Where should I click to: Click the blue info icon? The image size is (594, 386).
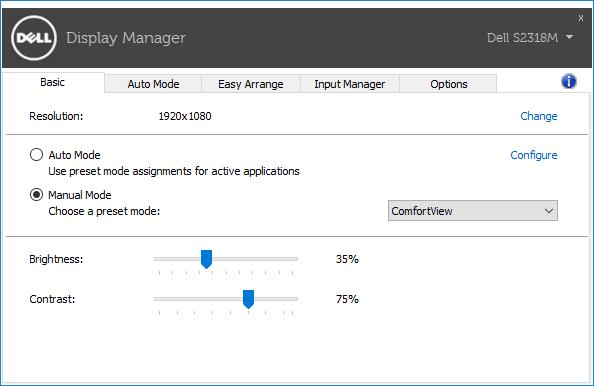[x=569, y=81]
